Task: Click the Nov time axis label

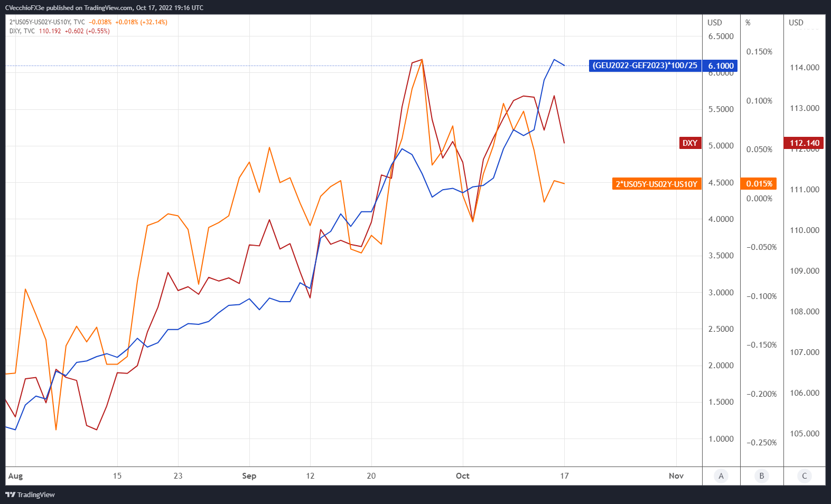Action: [676, 475]
